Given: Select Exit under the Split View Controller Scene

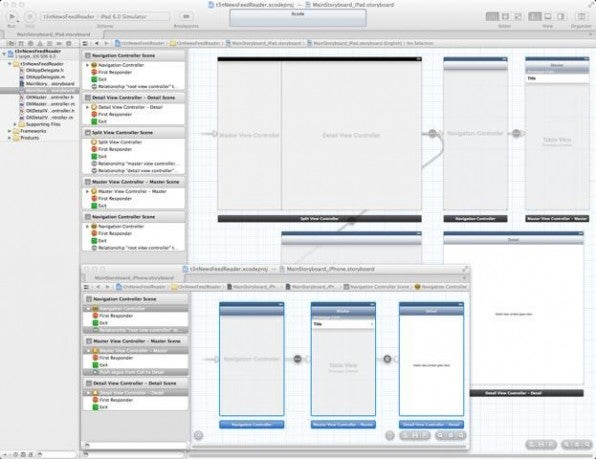Looking at the screenshot, I should [99, 157].
